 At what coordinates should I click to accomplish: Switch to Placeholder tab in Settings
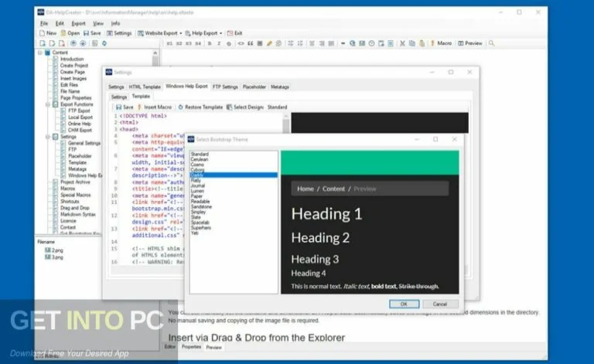[254, 87]
